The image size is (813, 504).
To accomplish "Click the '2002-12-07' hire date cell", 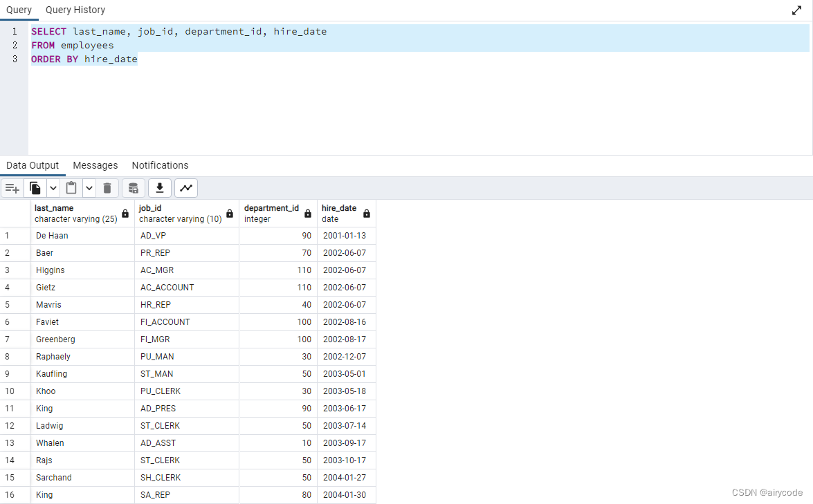I will pyautogui.click(x=347, y=356).
